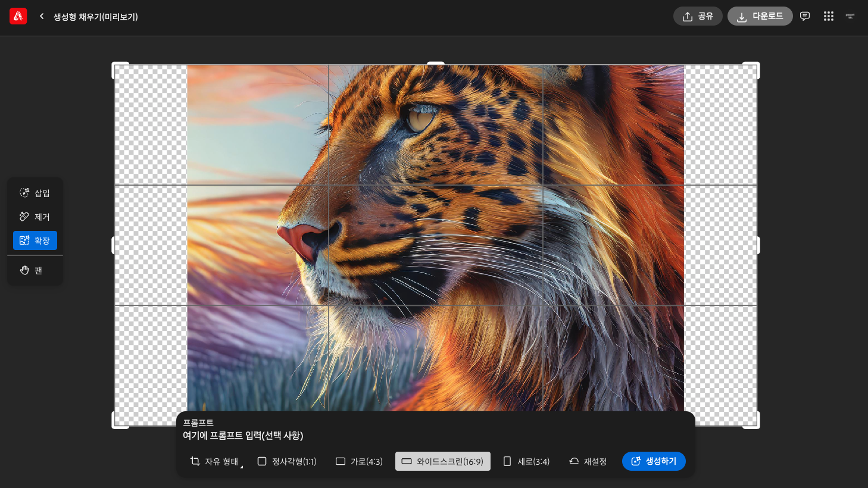Choose the 세로(3:4) portrait ratio
The image size is (868, 488).
pyautogui.click(x=526, y=461)
